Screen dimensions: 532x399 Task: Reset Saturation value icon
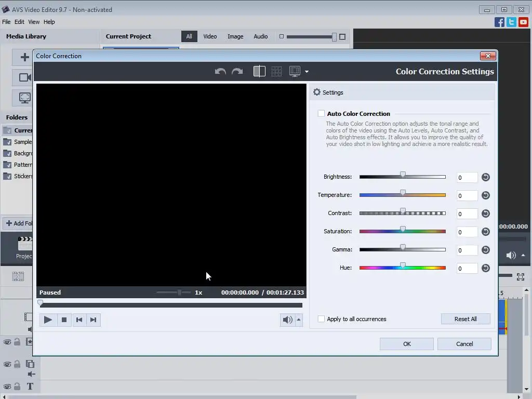(x=486, y=232)
